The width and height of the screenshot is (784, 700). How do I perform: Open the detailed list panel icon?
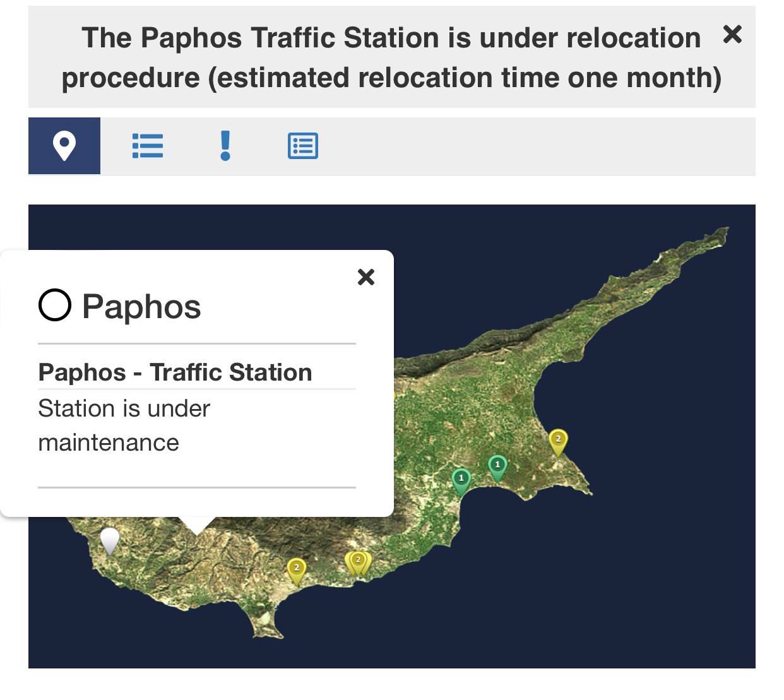[303, 146]
